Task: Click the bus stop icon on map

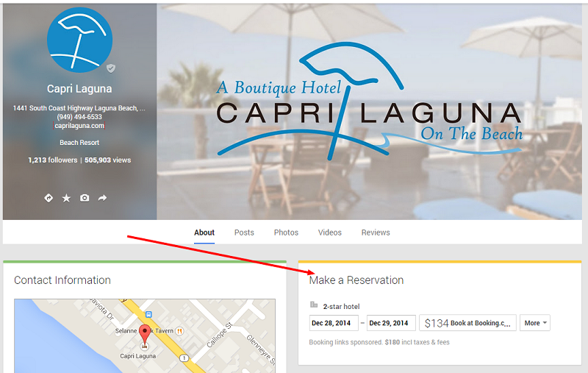Action: tap(148, 314)
